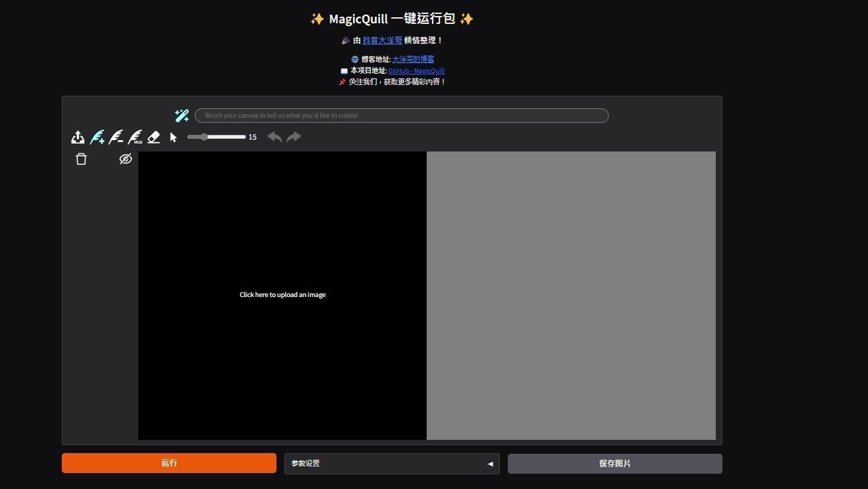The image size is (868, 489).
Task: Open the 抖音大洋哥 link
Action: [382, 41]
